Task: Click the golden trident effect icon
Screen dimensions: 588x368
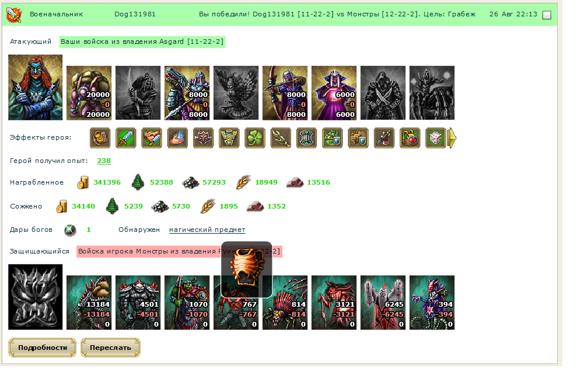Action: click(281, 138)
